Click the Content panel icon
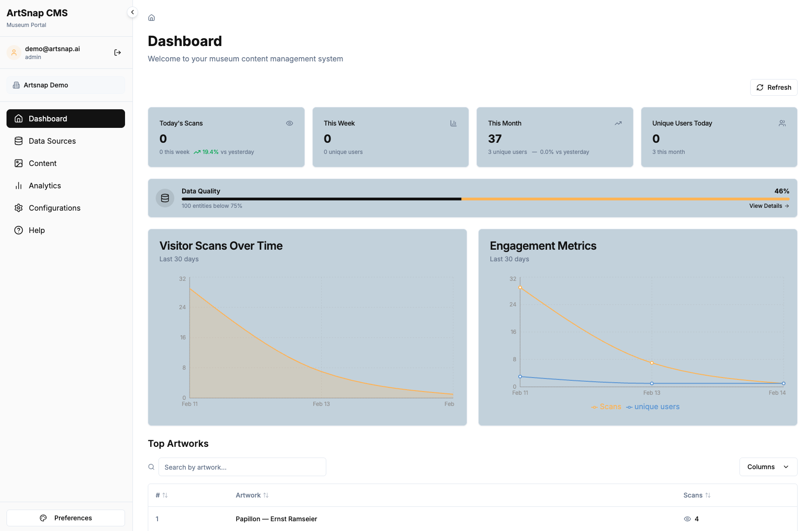This screenshot has height=531, width=812. pyautogui.click(x=18, y=163)
